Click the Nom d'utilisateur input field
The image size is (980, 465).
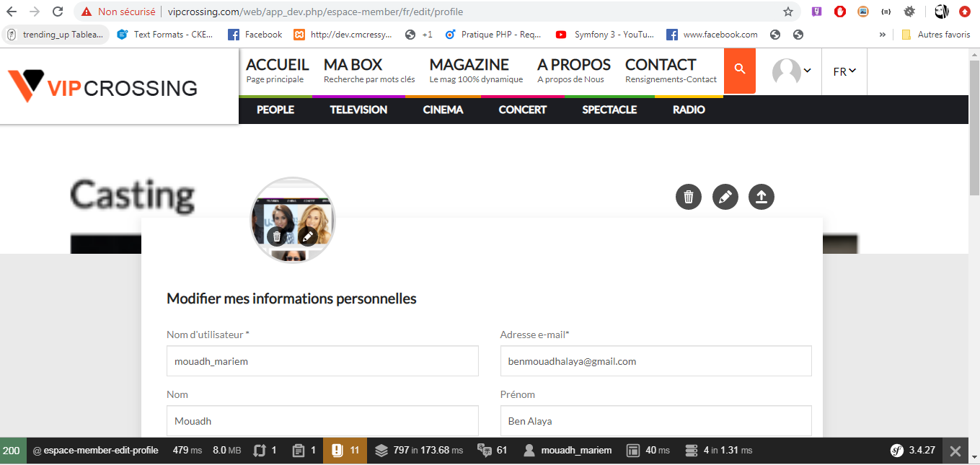(322, 361)
